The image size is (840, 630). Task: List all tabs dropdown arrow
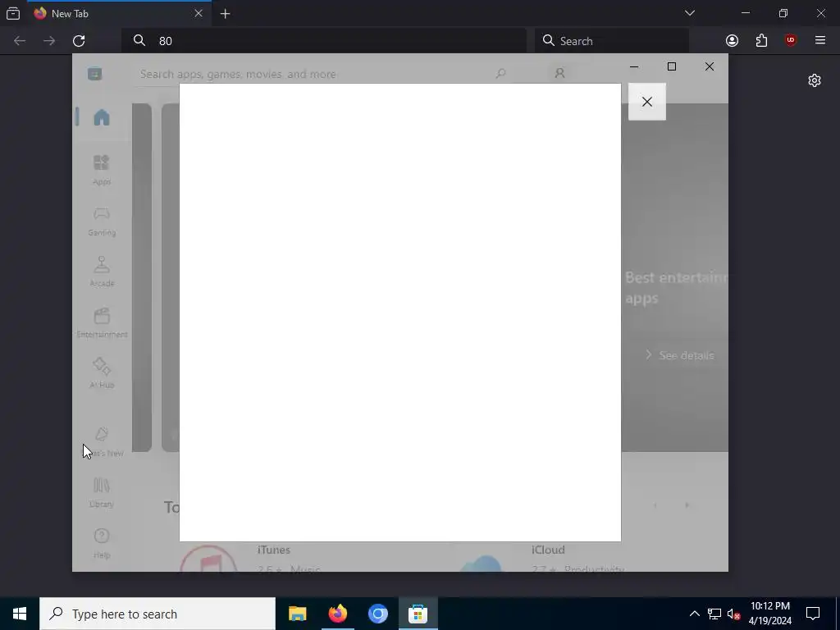[x=689, y=13]
